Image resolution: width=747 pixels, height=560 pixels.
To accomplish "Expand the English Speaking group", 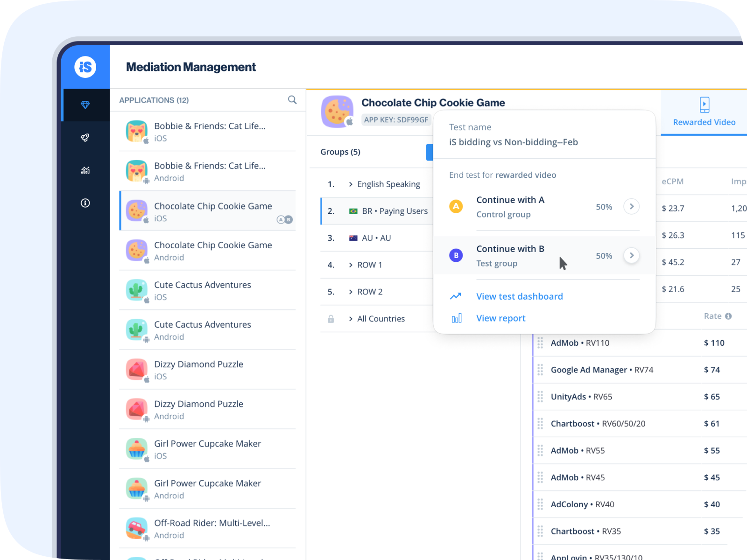I will pyautogui.click(x=351, y=184).
